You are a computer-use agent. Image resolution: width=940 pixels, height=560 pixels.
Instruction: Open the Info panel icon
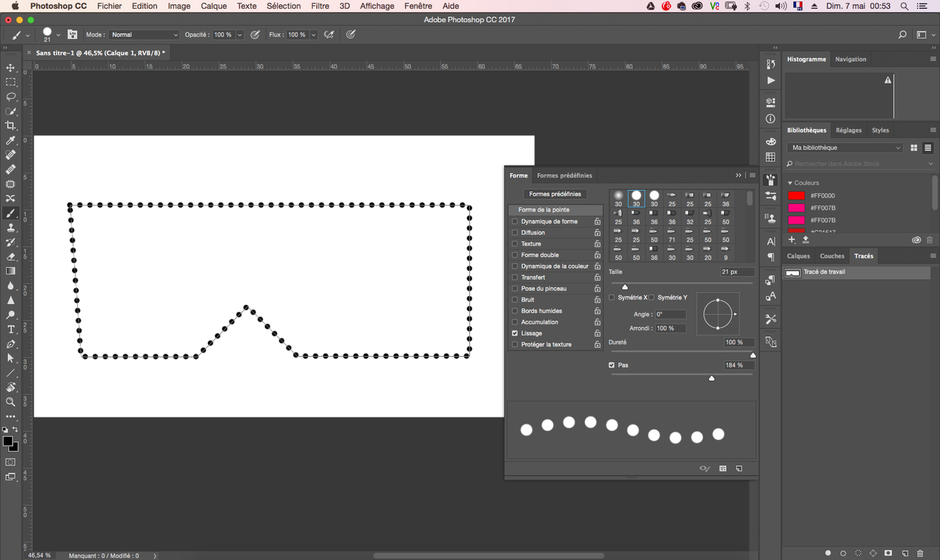pyautogui.click(x=770, y=119)
